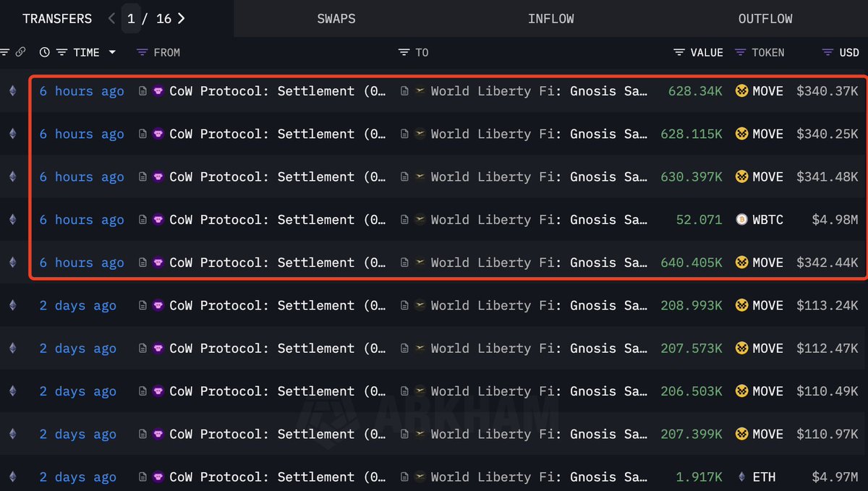Click the chain-link icon in the column header
Viewport: 868px width, 491px height.
pos(21,52)
